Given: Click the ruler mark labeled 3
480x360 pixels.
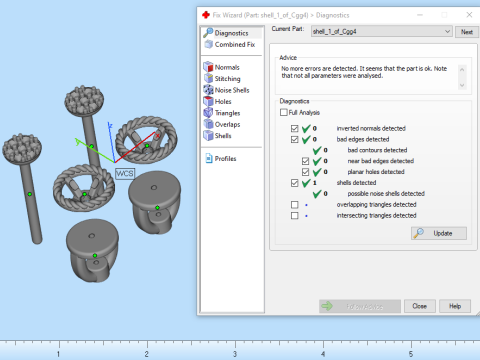Looking at the screenshot, I should [235, 354].
